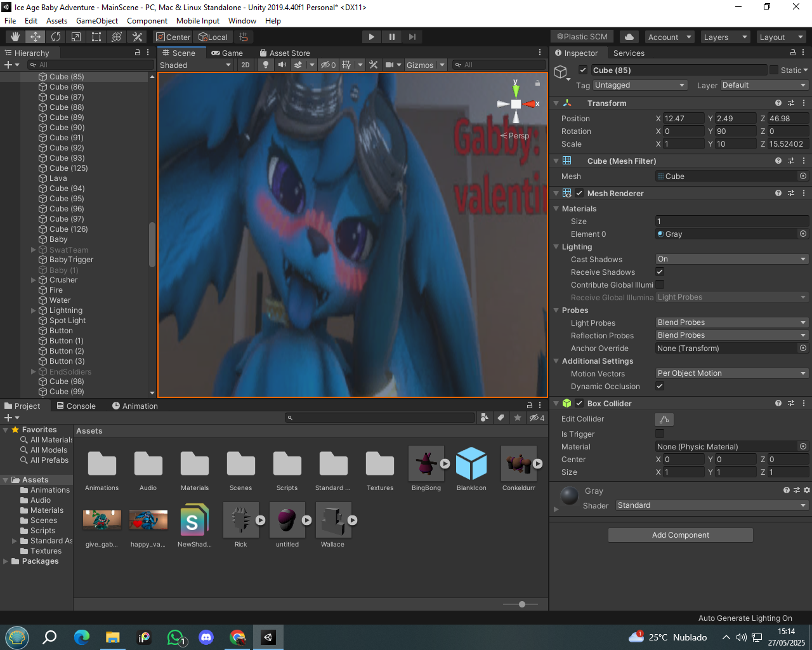Click Position X input field
Image resolution: width=812 pixels, height=650 pixels.
pyautogui.click(x=683, y=119)
